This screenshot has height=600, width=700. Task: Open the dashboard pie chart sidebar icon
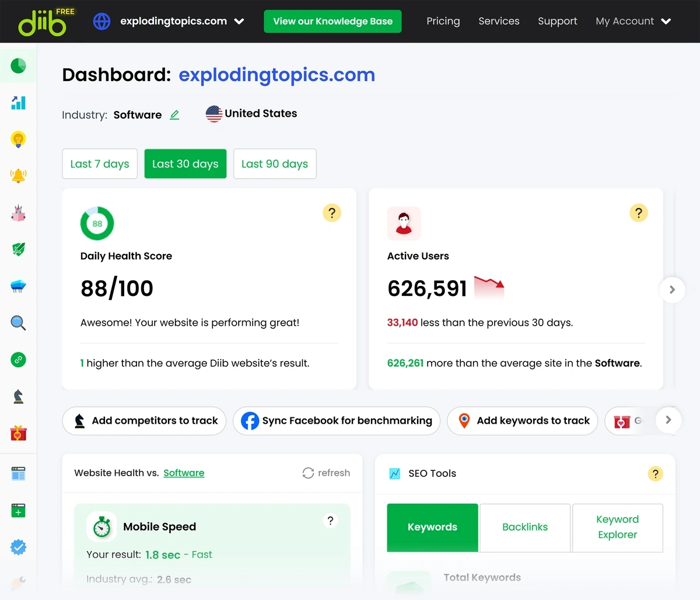coord(18,65)
